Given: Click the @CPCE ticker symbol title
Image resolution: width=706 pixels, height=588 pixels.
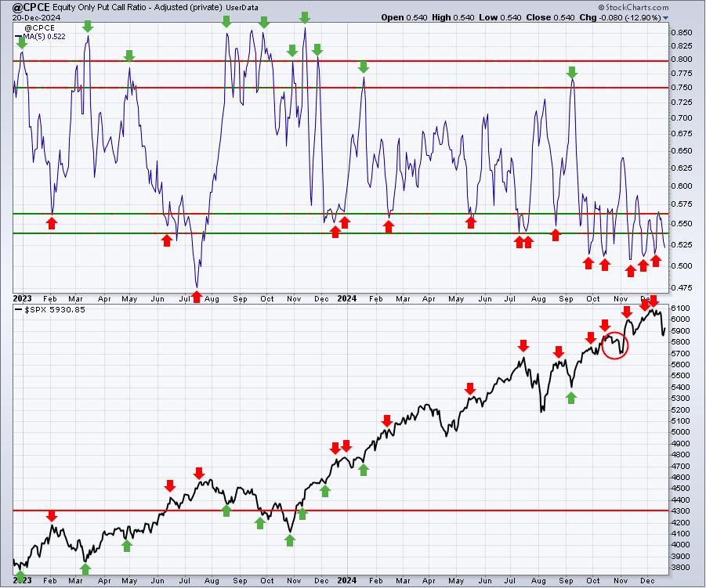Looking at the screenshot, I should (31, 7).
